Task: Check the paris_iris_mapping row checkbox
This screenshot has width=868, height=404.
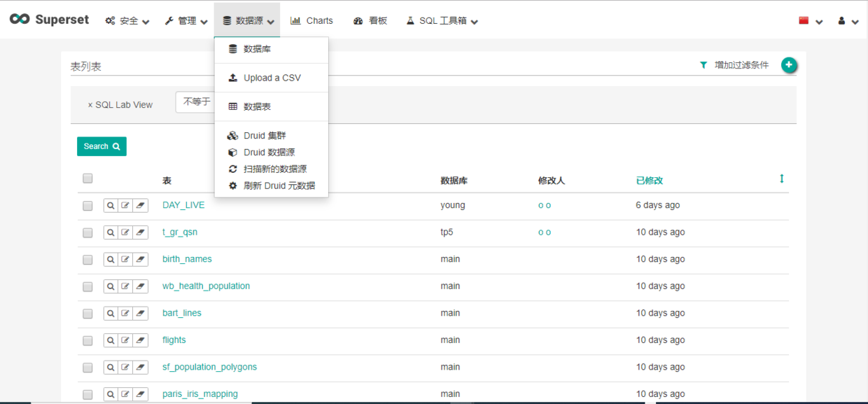Action: point(87,394)
